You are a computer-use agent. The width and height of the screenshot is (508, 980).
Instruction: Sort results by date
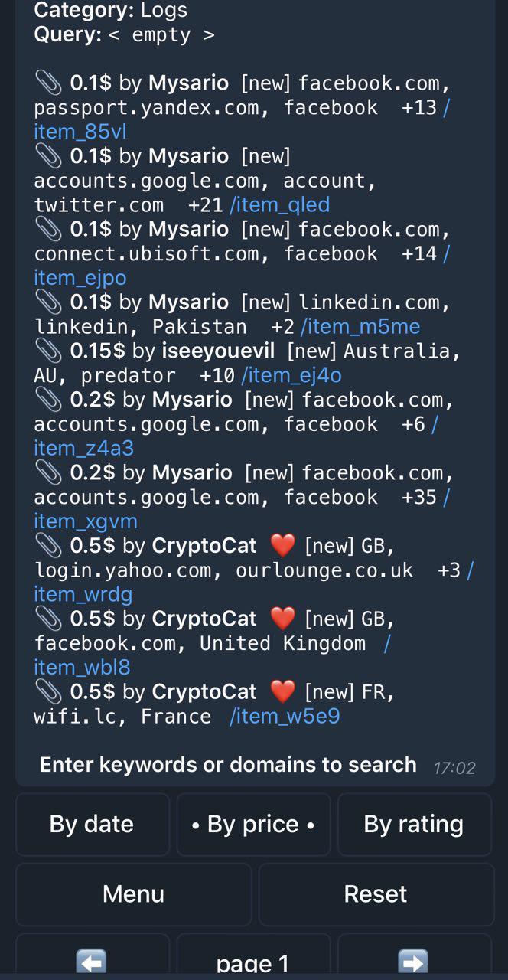(x=92, y=824)
